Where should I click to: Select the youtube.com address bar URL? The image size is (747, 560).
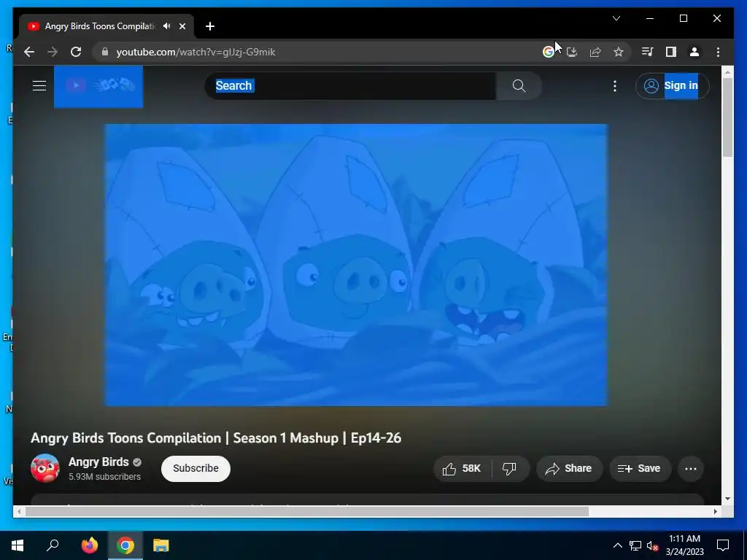[196, 52]
